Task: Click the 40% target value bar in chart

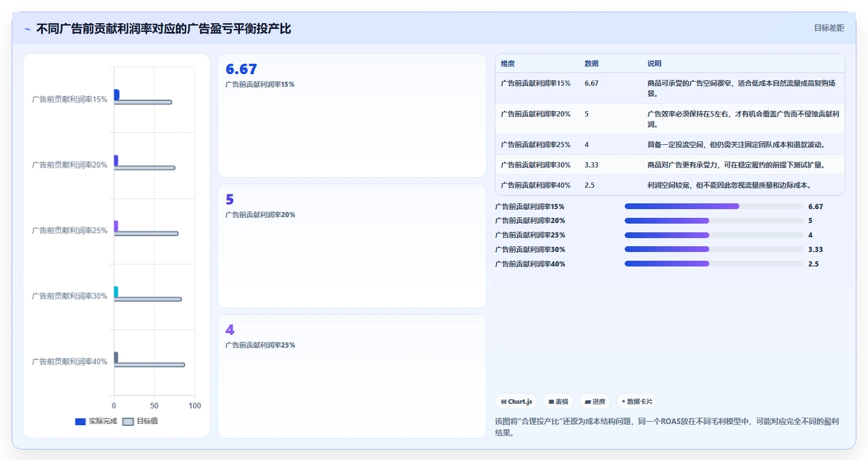Action: (149, 365)
